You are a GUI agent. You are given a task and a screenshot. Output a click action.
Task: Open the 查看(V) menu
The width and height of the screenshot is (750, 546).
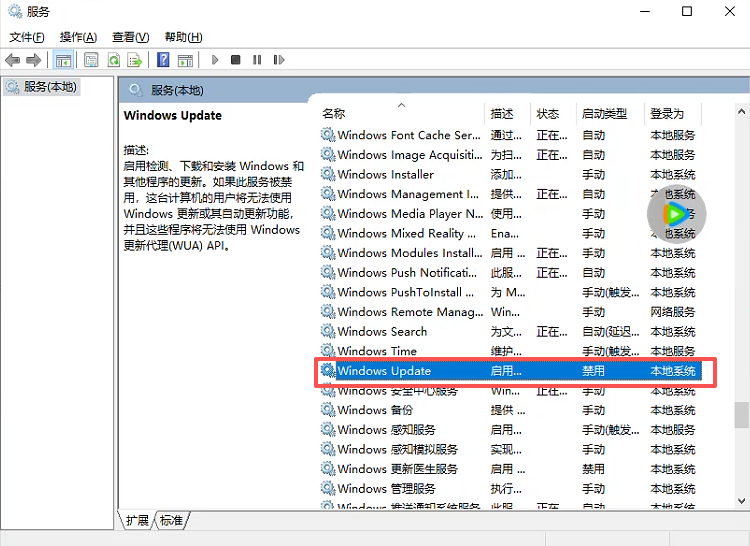pyautogui.click(x=130, y=37)
